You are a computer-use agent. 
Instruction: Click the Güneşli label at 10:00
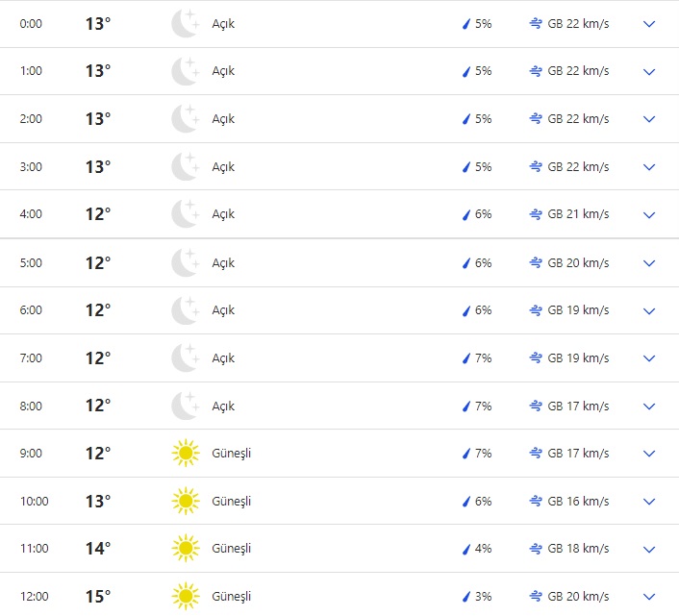[231, 502]
